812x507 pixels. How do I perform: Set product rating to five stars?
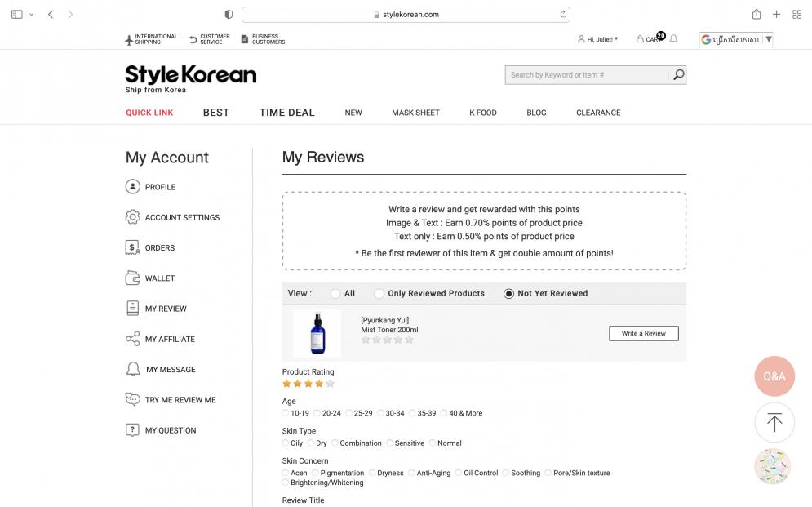point(331,384)
